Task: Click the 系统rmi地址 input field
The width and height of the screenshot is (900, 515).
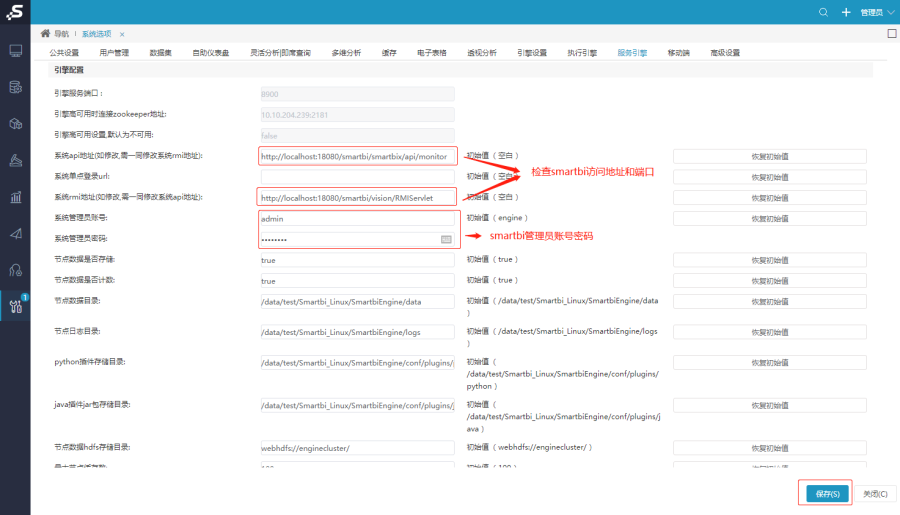Action: click(358, 198)
